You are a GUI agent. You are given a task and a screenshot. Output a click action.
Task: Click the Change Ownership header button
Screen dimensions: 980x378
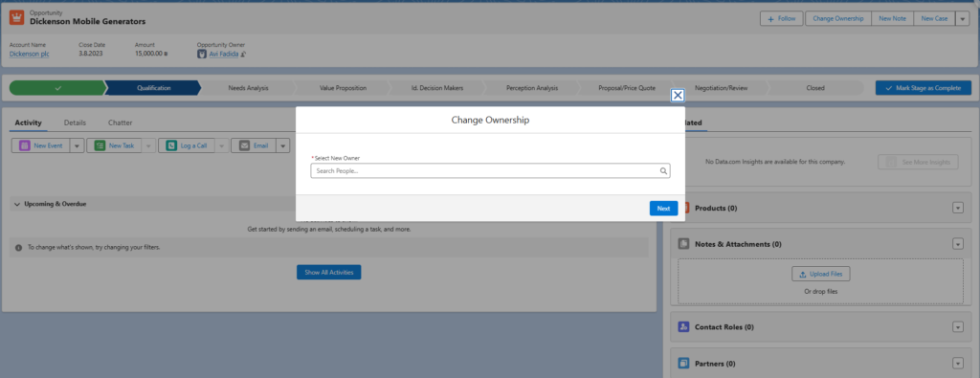pos(838,19)
